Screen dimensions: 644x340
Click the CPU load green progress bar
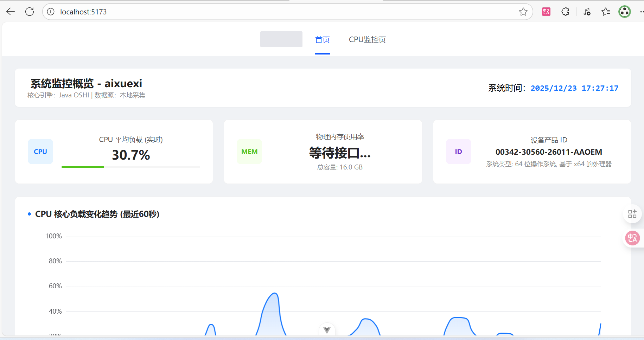pyautogui.click(x=131, y=167)
